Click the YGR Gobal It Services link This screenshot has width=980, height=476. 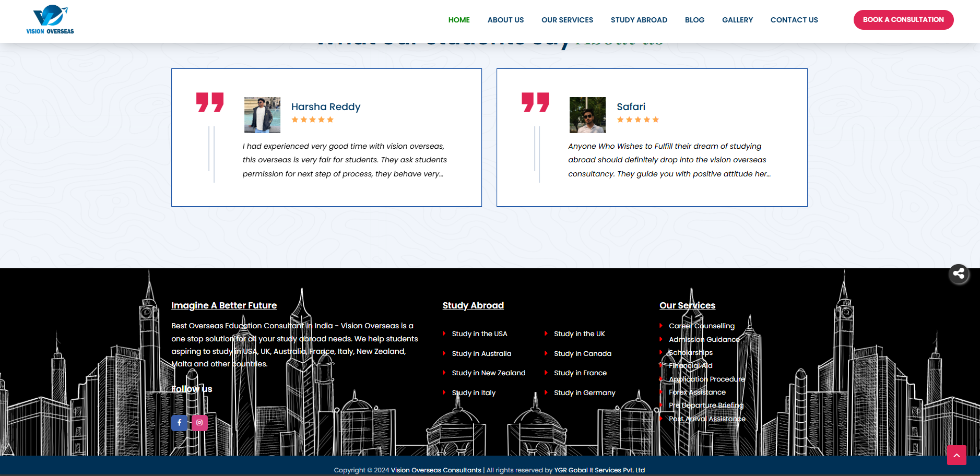[599, 470]
